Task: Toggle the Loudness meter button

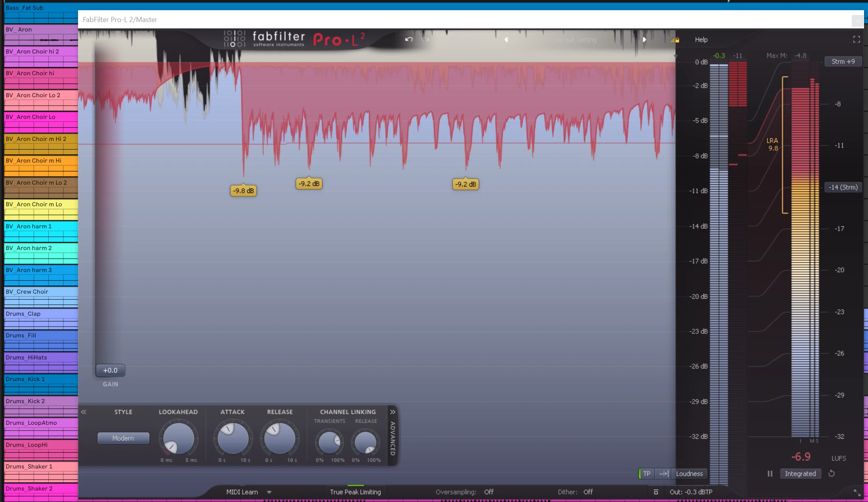Action: tap(689, 474)
